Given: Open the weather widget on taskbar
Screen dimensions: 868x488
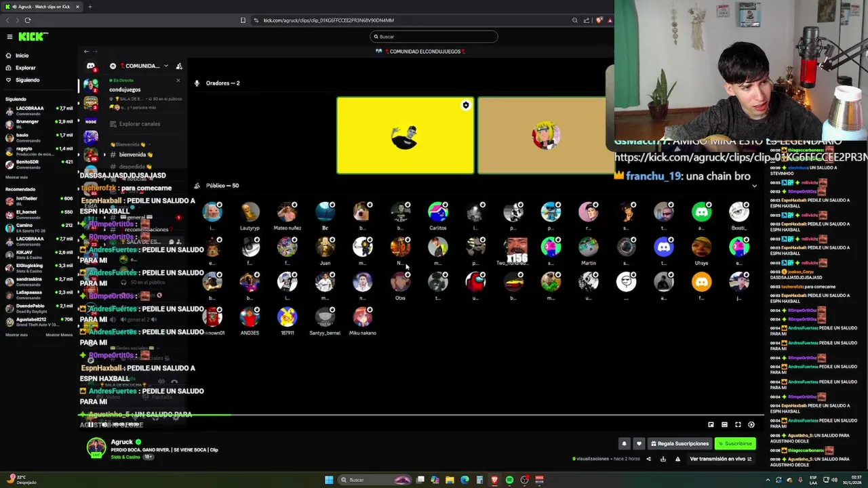Looking at the screenshot, I should pos(22,480).
